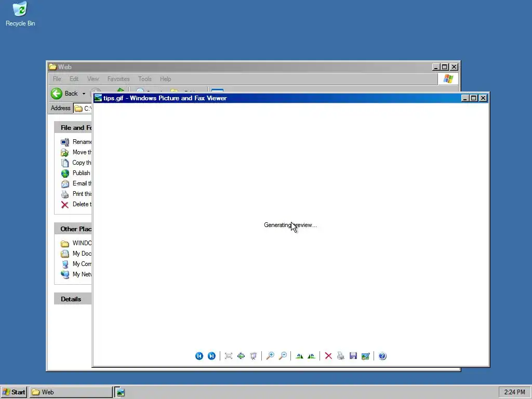This screenshot has width=532, height=399.
Task: Click the Windows flag logo in Web window
Action: coord(448,79)
